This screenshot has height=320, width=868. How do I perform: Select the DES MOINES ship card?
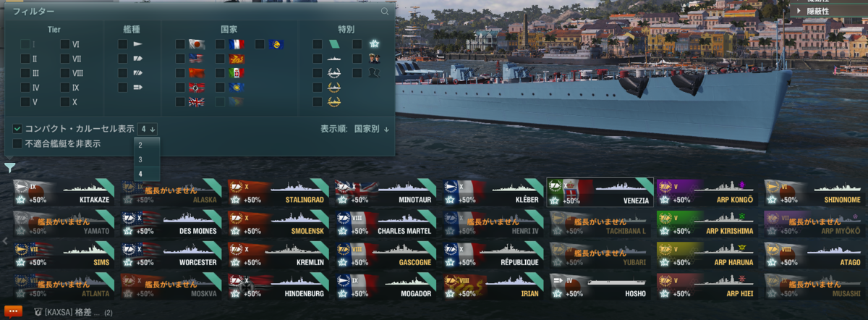171,224
